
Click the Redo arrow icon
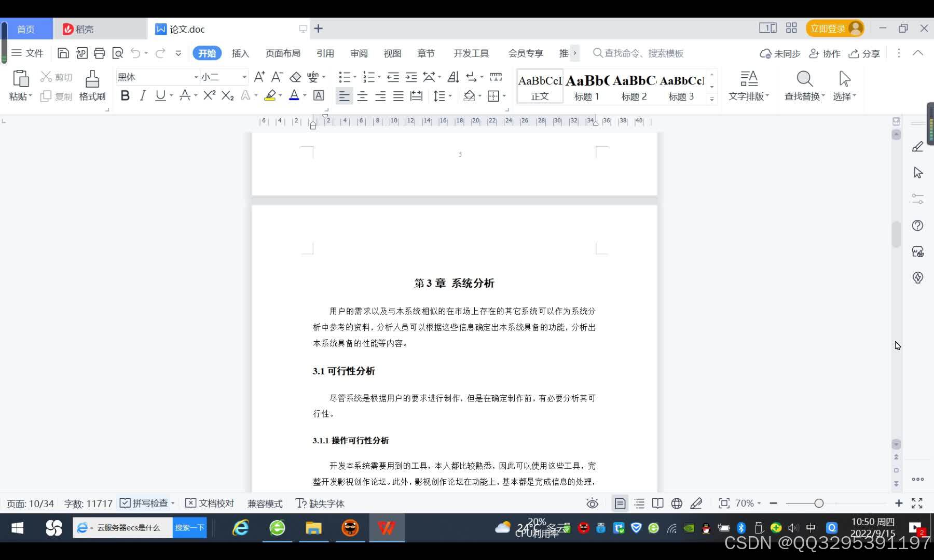click(160, 53)
